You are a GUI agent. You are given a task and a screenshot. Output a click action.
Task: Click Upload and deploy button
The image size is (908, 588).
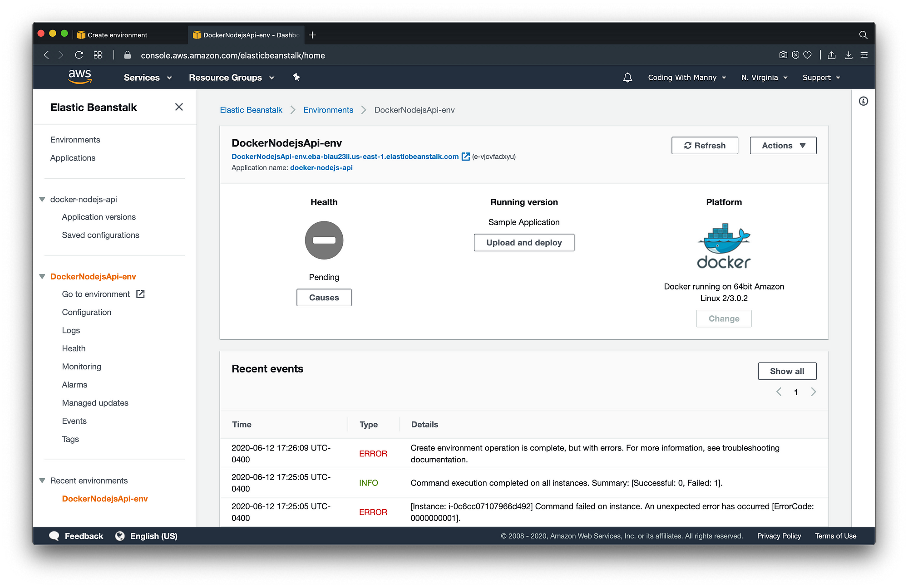524,243
